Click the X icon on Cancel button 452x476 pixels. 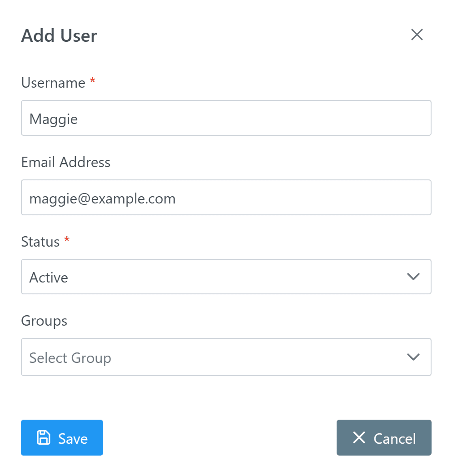359,437
